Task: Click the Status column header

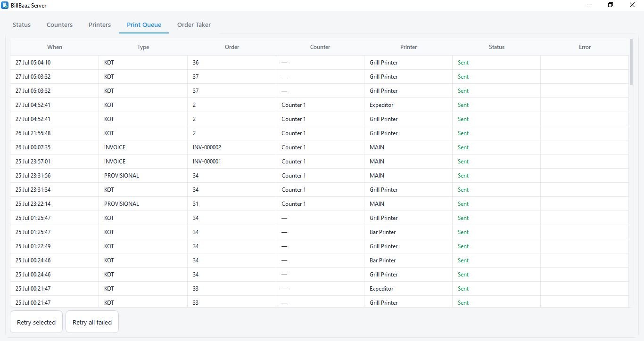Action: [496, 47]
